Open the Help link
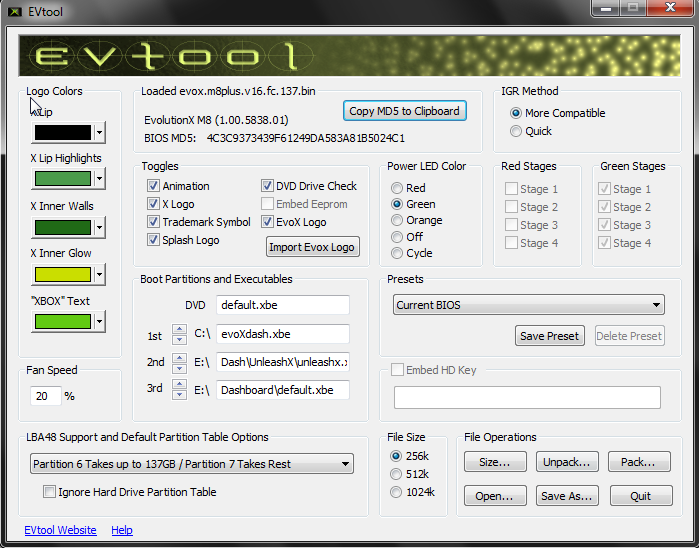Screen dimensions: 699x548 tap(122, 530)
